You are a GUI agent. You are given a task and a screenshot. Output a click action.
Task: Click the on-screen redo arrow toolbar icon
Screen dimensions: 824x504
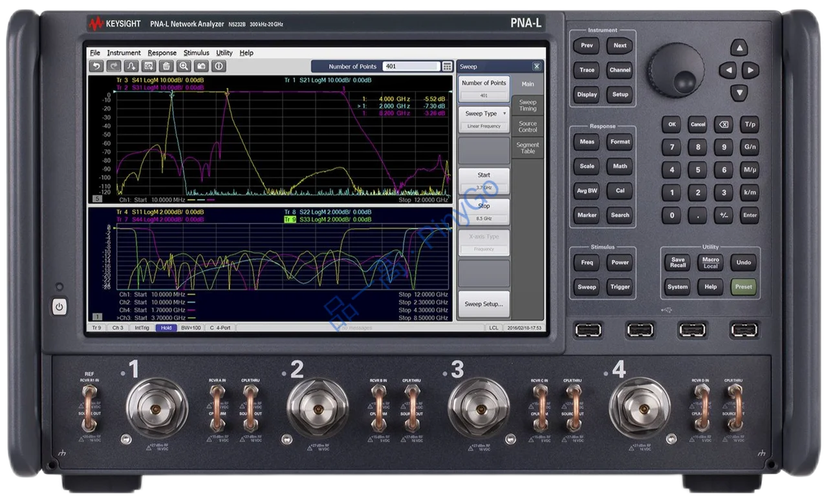pos(114,66)
